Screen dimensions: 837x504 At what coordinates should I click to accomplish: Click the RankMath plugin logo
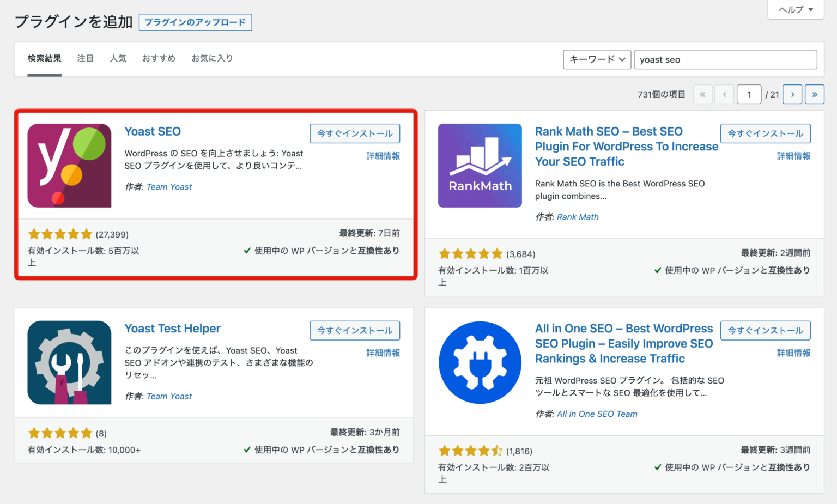(480, 166)
